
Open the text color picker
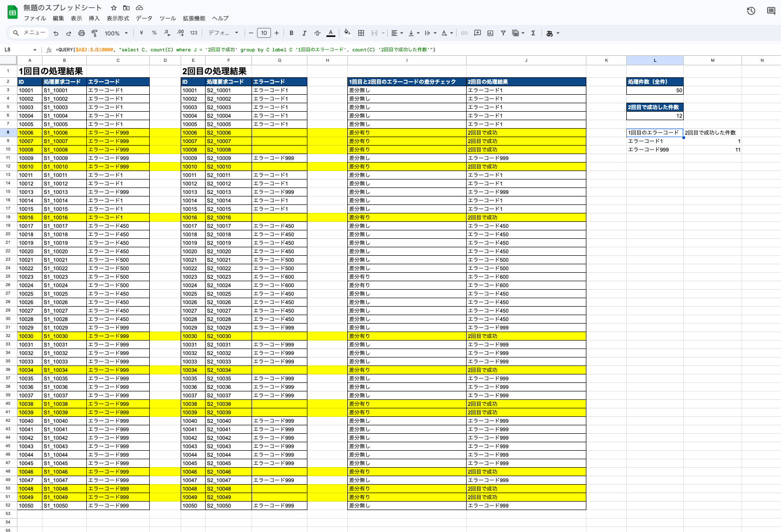[x=330, y=33]
